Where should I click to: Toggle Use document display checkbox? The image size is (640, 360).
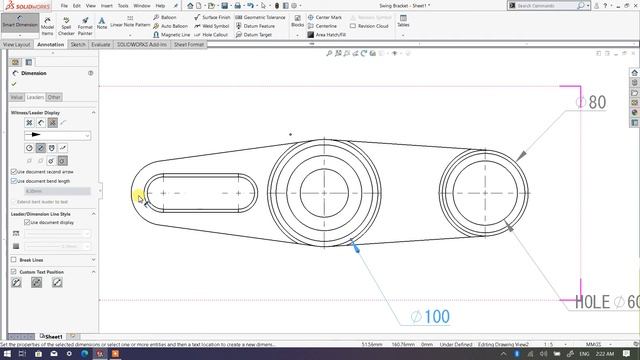point(27,222)
